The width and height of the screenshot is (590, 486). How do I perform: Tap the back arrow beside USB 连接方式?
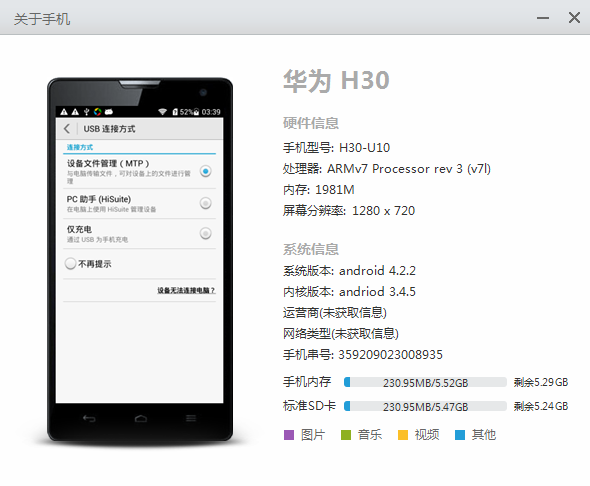(x=67, y=129)
